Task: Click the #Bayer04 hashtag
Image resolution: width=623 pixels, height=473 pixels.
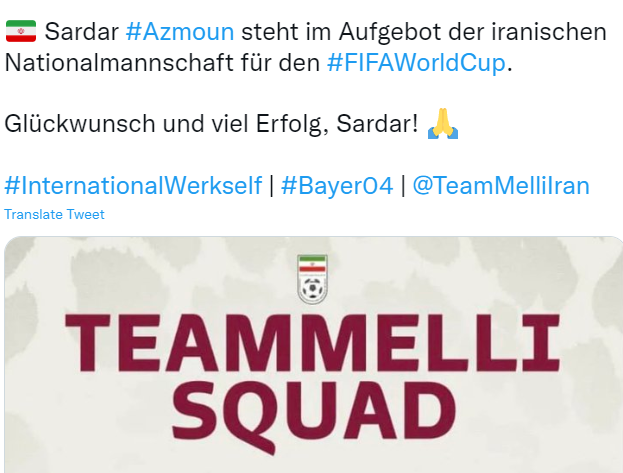Action: 337,185
